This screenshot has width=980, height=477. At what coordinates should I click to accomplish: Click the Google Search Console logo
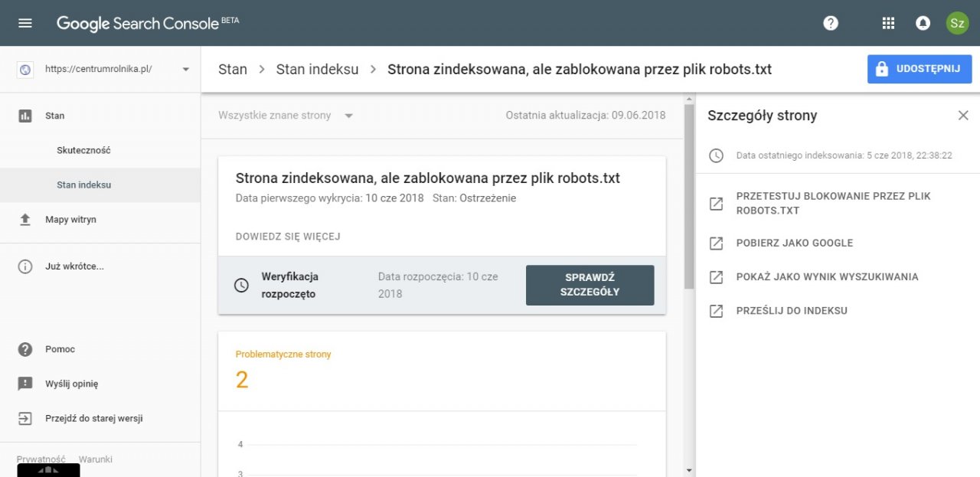coord(148,24)
